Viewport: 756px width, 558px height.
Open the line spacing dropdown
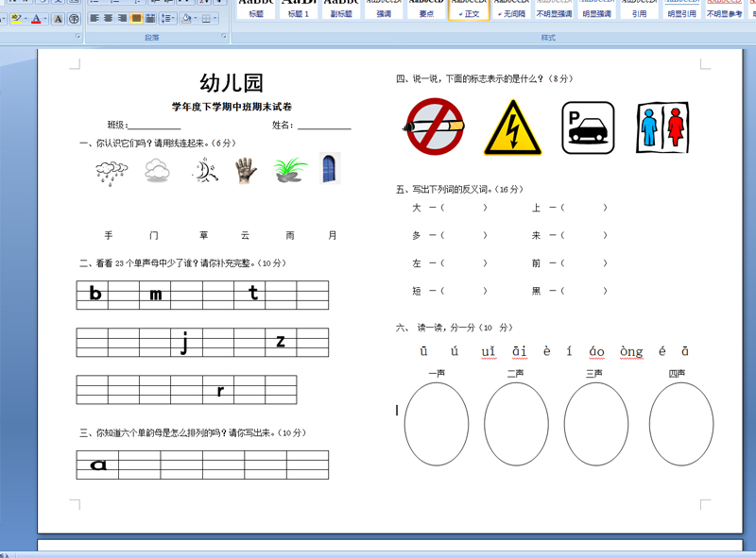point(168,19)
